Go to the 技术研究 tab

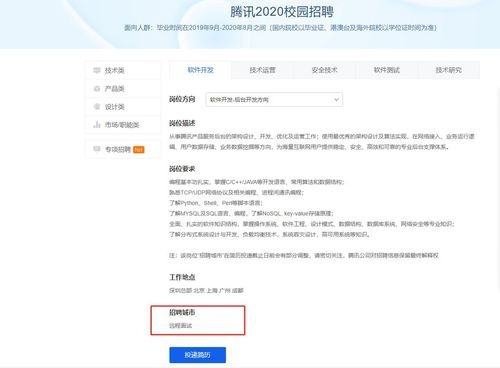click(449, 70)
